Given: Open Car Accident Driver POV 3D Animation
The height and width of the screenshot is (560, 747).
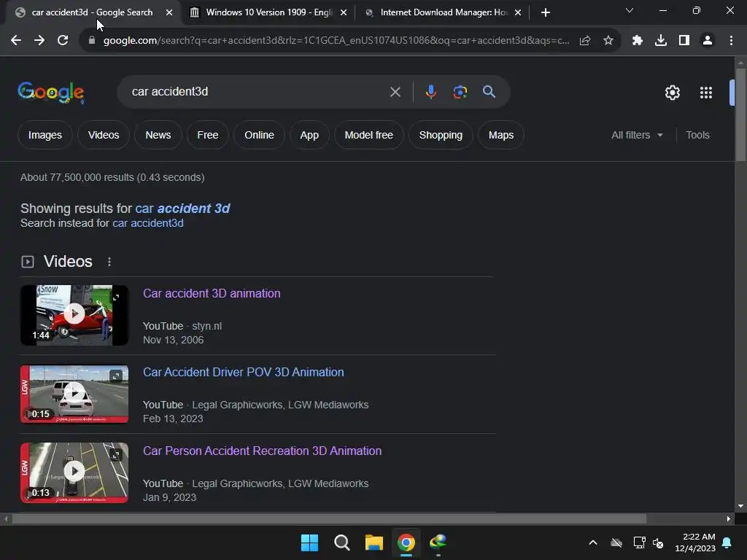Looking at the screenshot, I should (244, 373).
